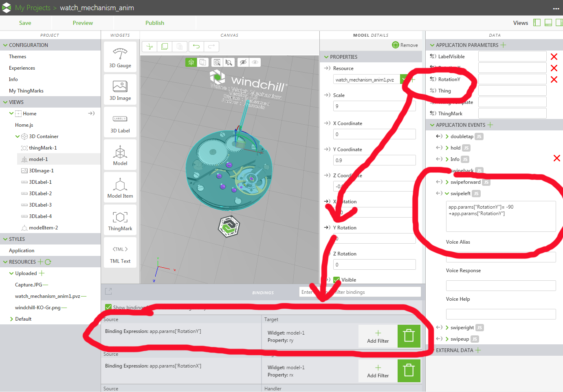The height and width of the screenshot is (392, 563).
Task: Collapse the STYLES section
Action: click(x=5, y=239)
